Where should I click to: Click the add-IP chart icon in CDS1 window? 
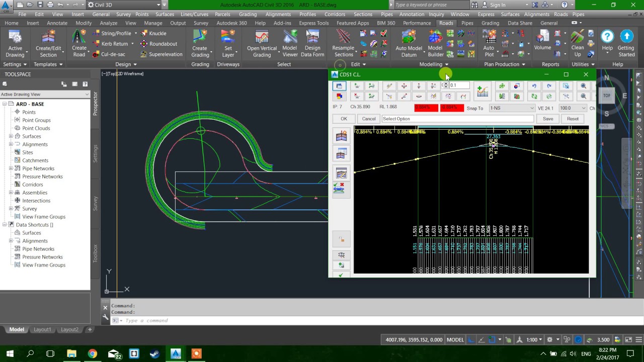[x=482, y=91]
